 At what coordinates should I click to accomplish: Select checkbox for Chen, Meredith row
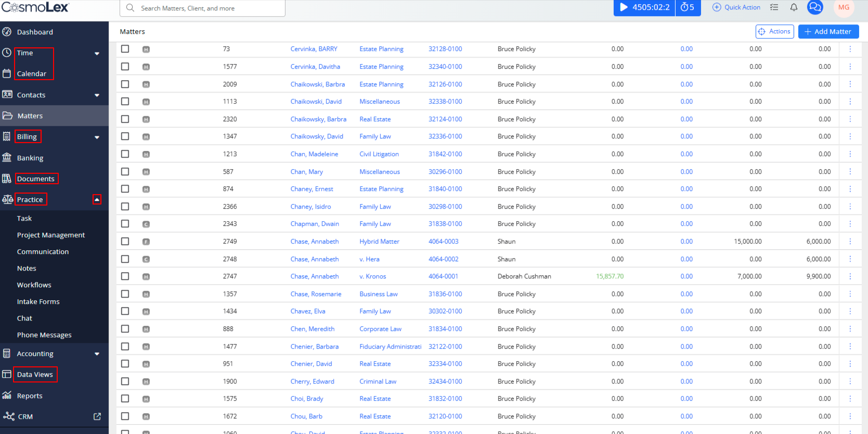pyautogui.click(x=125, y=328)
